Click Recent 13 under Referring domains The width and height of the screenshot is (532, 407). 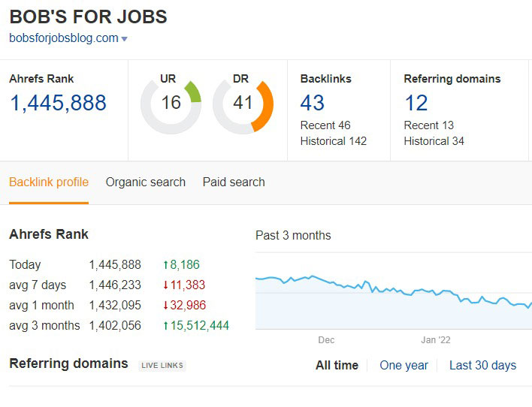click(x=428, y=125)
